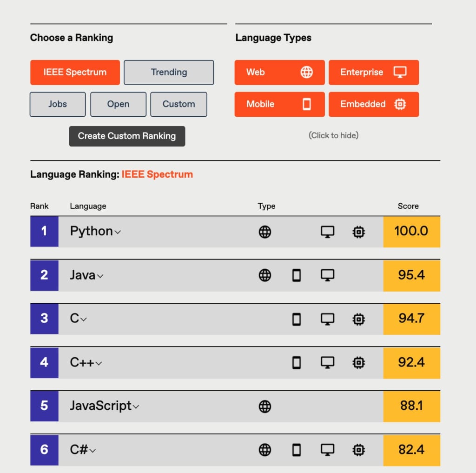Click the chip icon on the Embedded button
476x473 pixels.
click(400, 104)
